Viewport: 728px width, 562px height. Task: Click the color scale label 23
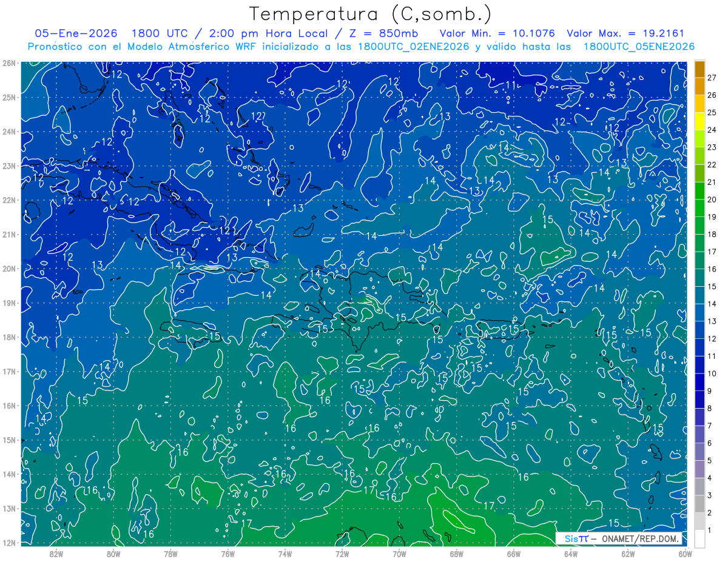point(712,147)
